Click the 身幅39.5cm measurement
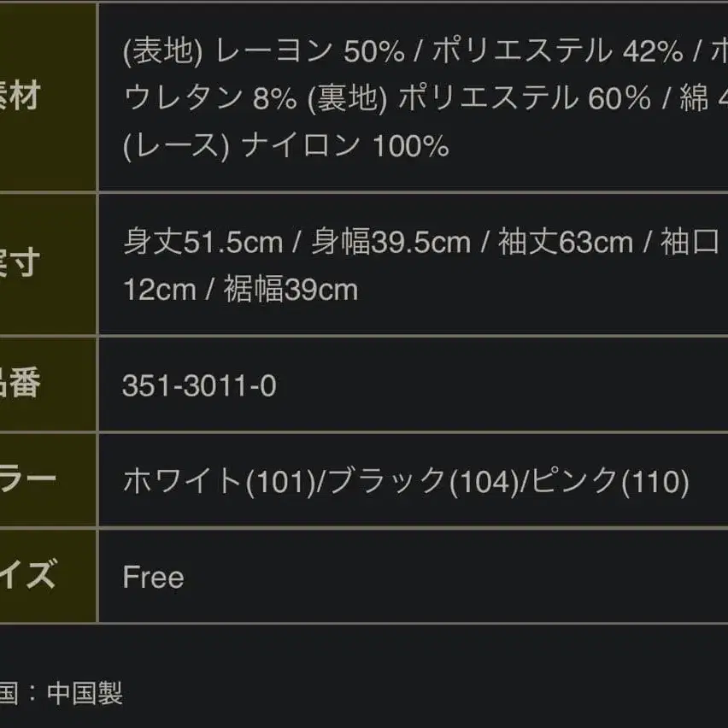728x728 pixels. pos(390,243)
